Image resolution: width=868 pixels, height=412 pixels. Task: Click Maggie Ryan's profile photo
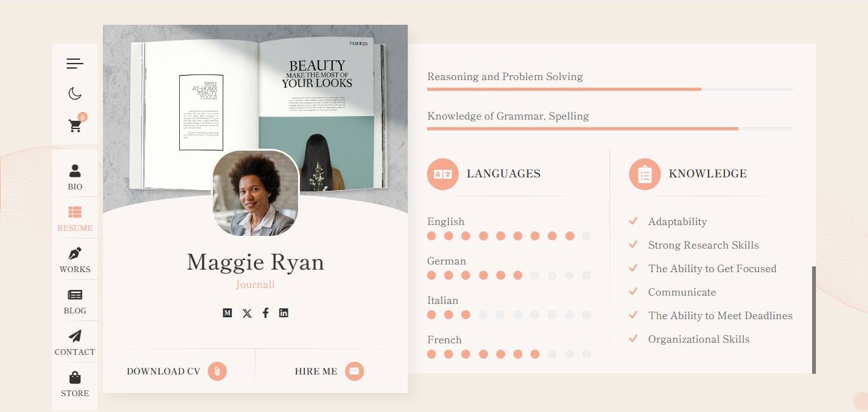255,193
